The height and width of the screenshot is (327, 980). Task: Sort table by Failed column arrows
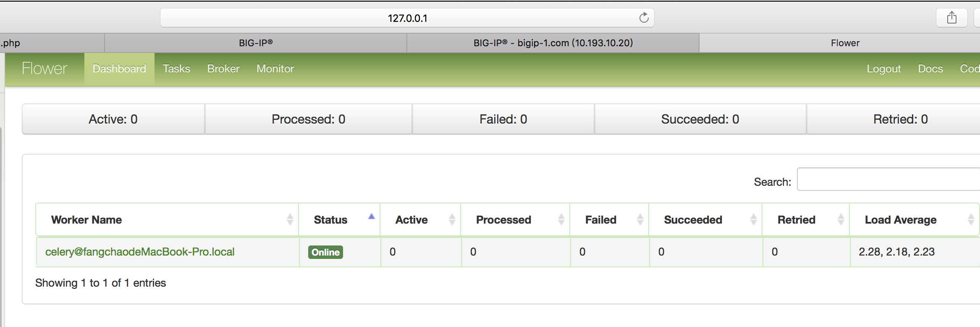pyautogui.click(x=640, y=219)
